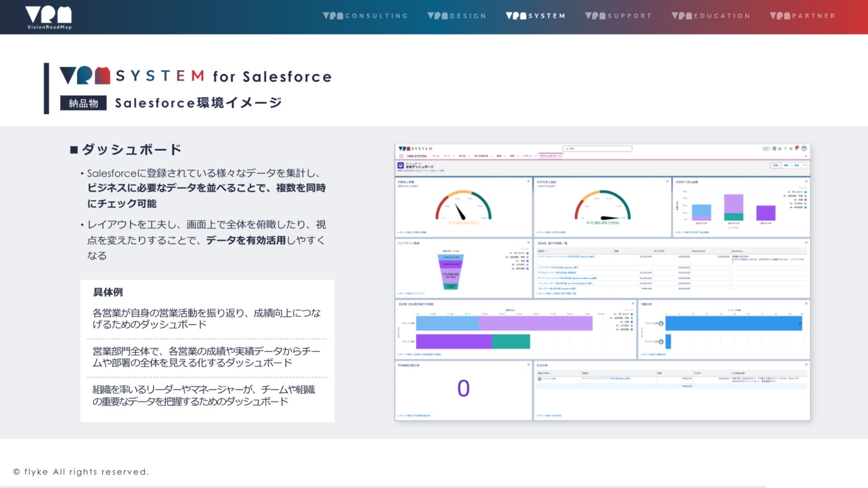
Task: Expand the dropdown arrow beside dashboard action buttons
Action: coord(804,165)
